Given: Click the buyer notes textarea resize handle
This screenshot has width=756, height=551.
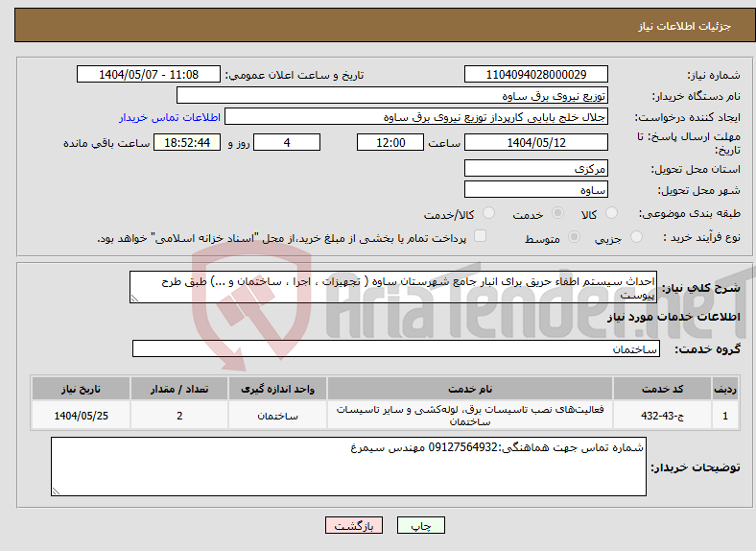Looking at the screenshot, I should (56, 491).
